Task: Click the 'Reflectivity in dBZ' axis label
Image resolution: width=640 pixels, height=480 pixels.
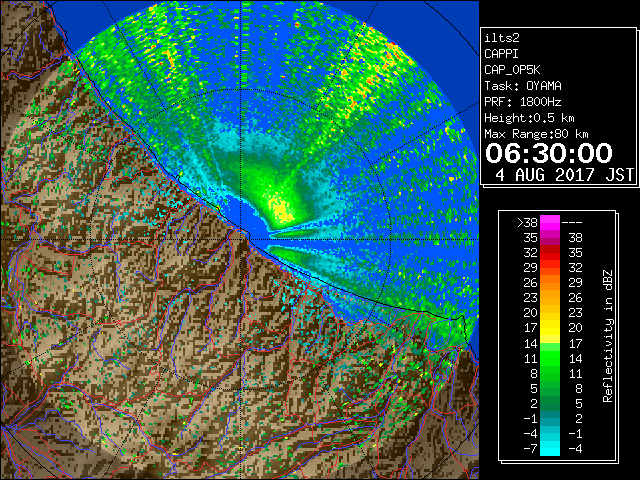Action: 608,336
